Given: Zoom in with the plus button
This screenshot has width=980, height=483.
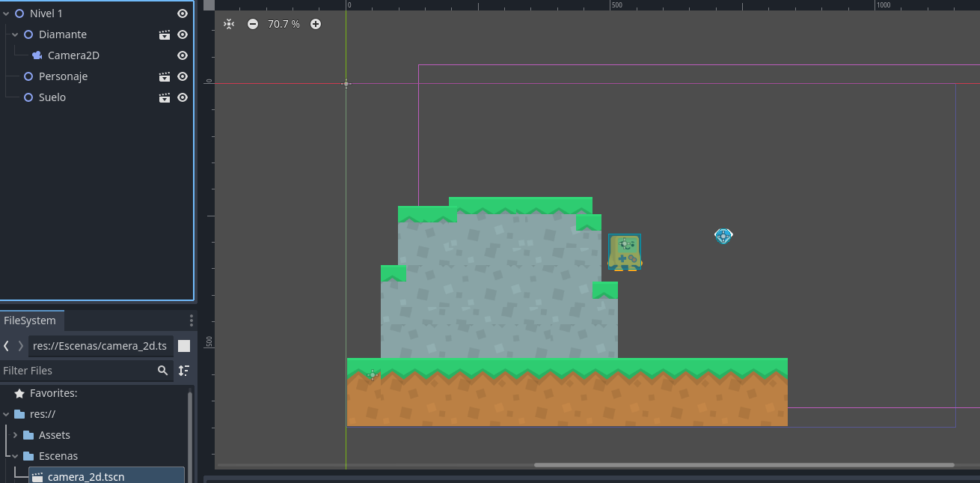Looking at the screenshot, I should click(x=316, y=24).
